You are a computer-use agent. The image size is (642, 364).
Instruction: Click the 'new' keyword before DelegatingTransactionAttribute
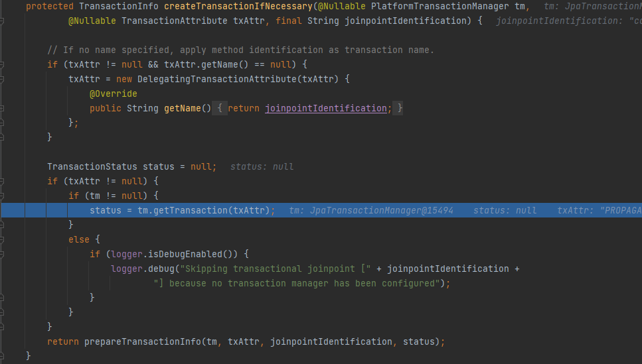pos(124,79)
